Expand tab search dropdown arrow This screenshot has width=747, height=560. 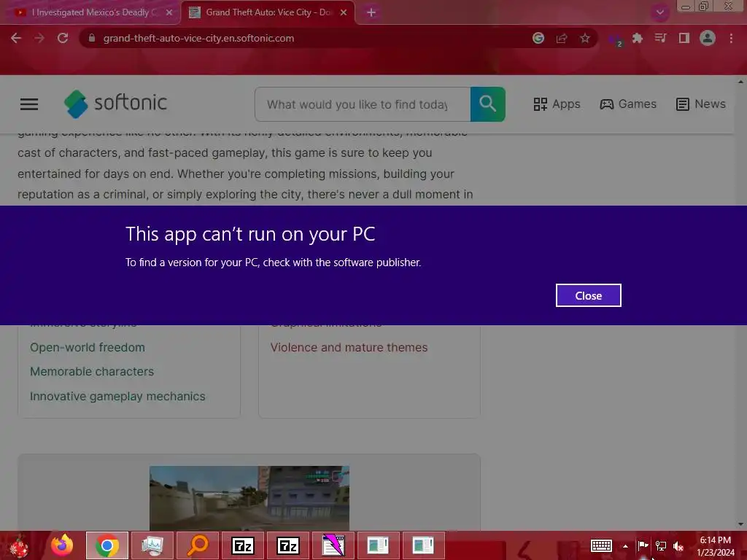[x=659, y=12]
